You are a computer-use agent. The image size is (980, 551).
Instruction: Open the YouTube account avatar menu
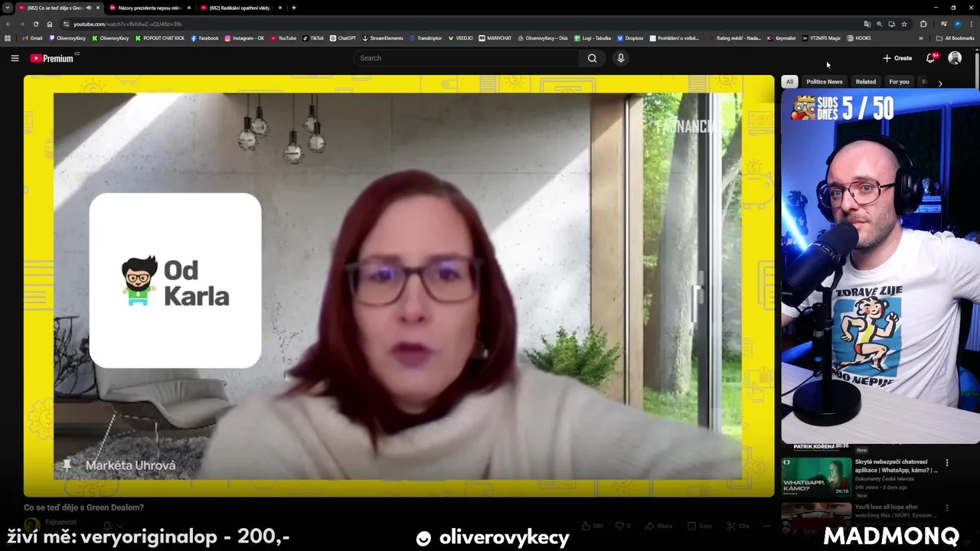(x=955, y=58)
